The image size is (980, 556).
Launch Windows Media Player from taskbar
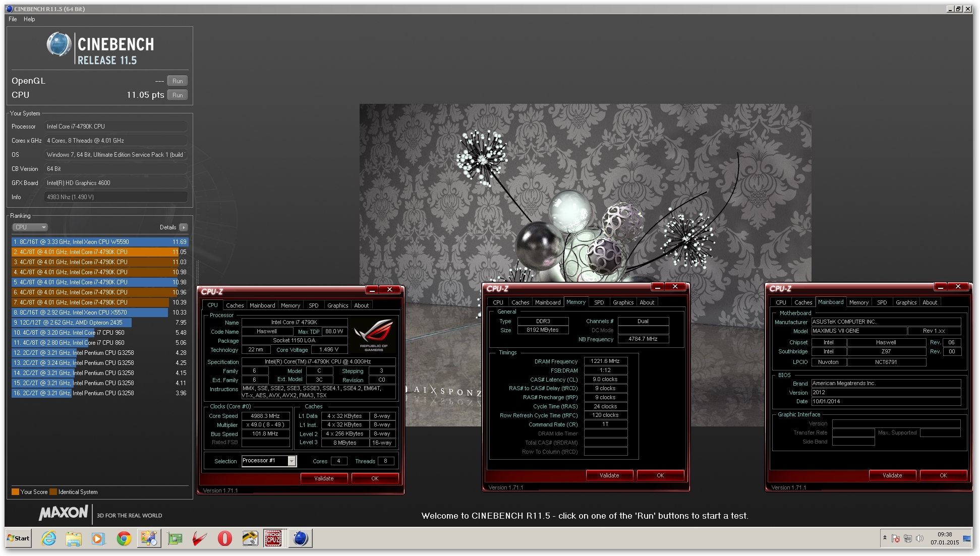point(98,538)
